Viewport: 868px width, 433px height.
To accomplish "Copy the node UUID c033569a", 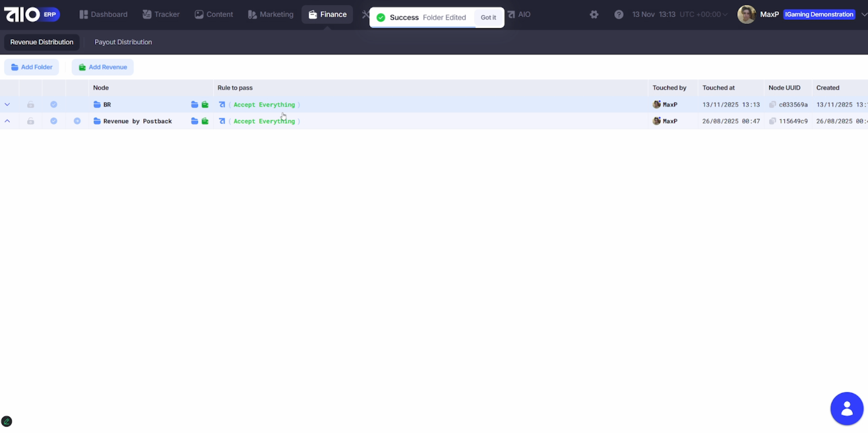I will pyautogui.click(x=772, y=105).
